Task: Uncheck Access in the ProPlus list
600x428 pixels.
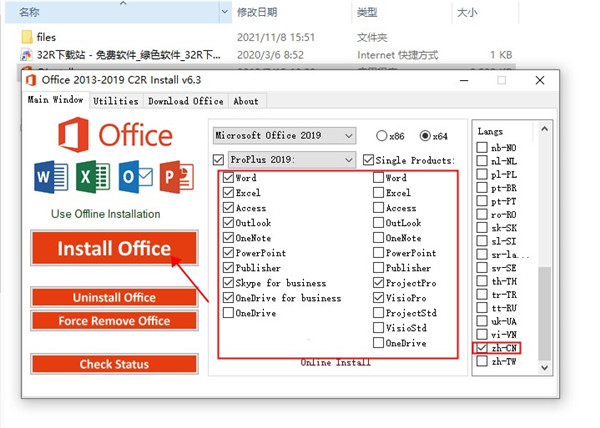Action: point(228,208)
